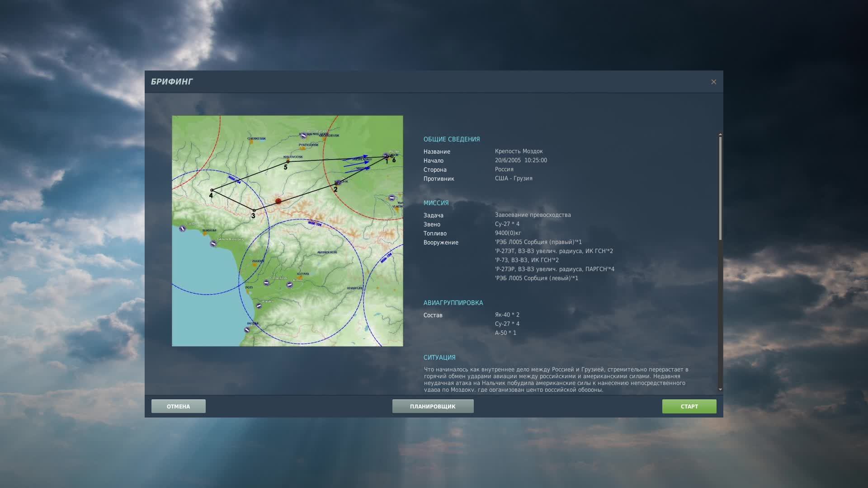
Task: Click scrollbar up arrow in briefing
Action: [720, 134]
